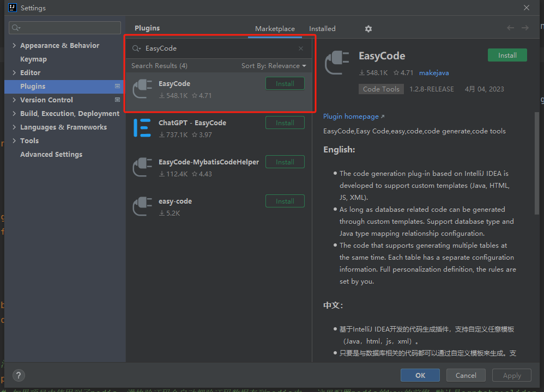
Task: Close the Settings dialog
Action: point(527,8)
